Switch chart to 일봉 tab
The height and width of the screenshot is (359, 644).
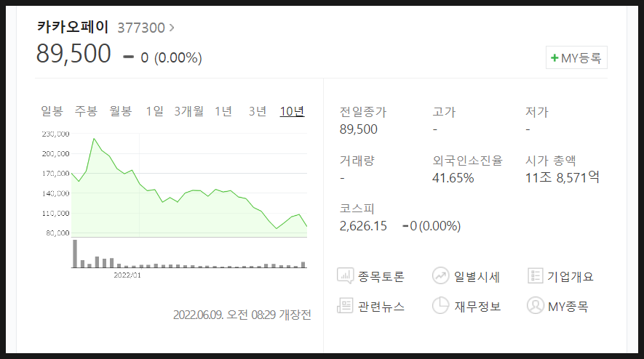(52, 111)
